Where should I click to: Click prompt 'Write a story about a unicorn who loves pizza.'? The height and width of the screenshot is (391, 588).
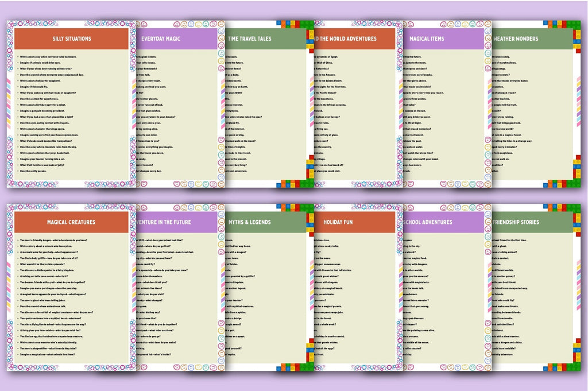46,246
